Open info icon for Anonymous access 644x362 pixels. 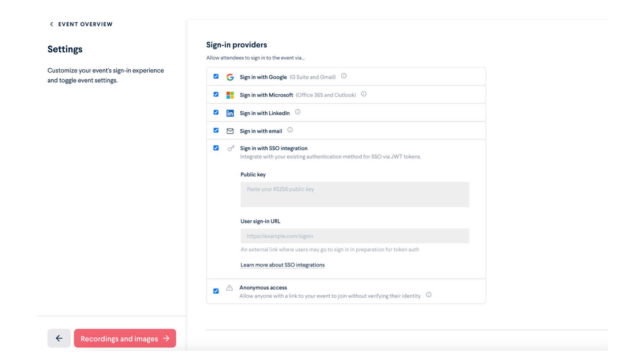click(x=429, y=295)
